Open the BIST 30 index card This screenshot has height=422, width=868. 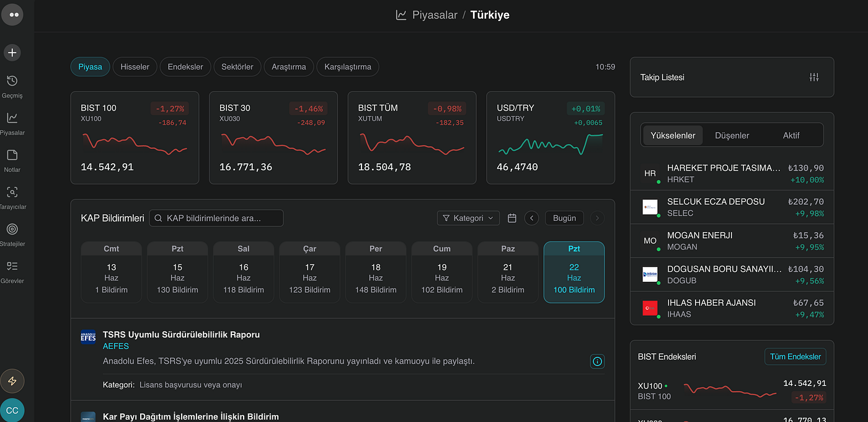click(273, 138)
